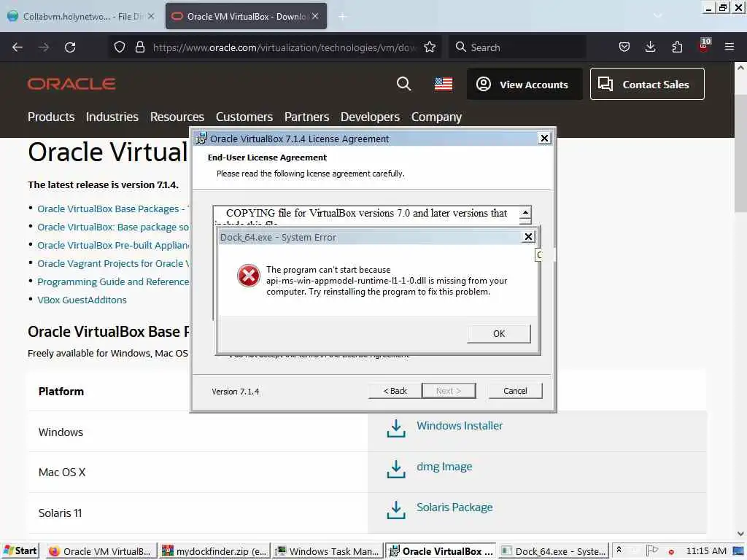Open the Firefox hamburger menu
747x560 pixels.
click(x=729, y=47)
